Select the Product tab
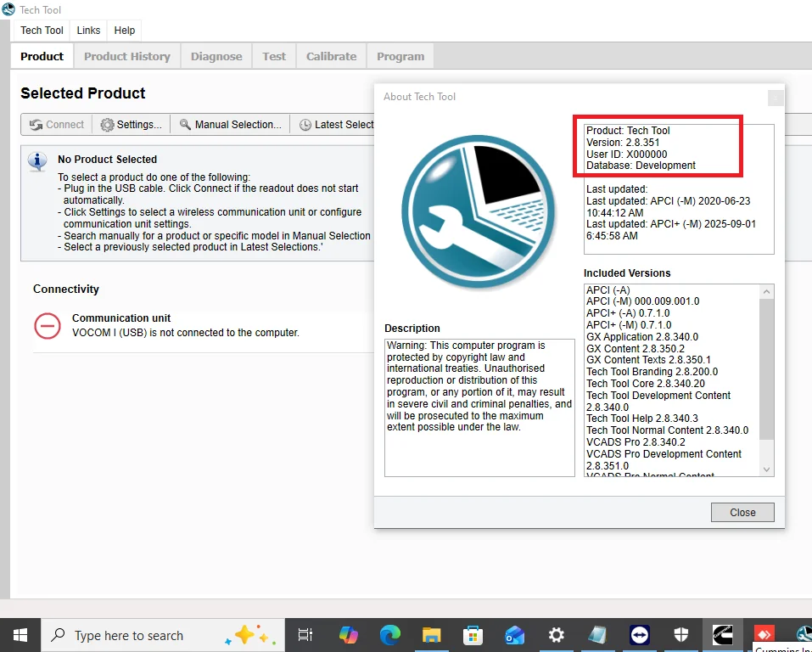Screen dimensions: 812x652 (x=42, y=57)
